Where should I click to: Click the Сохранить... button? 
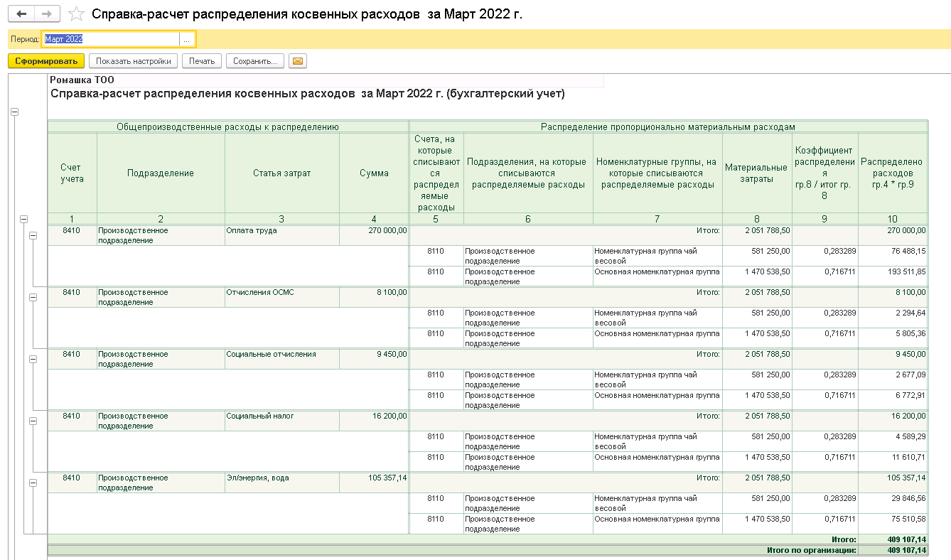(x=255, y=61)
